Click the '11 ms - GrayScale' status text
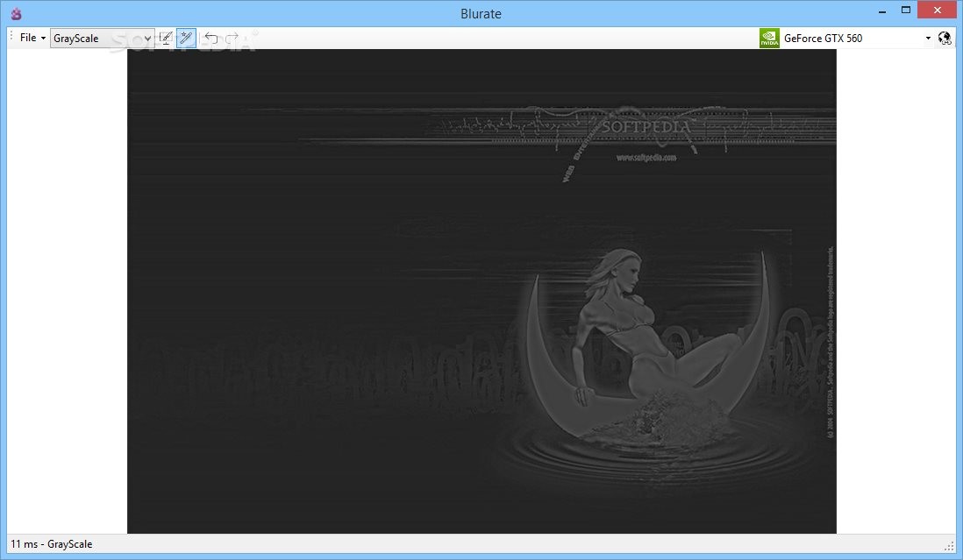The height and width of the screenshot is (560, 963). [52, 544]
